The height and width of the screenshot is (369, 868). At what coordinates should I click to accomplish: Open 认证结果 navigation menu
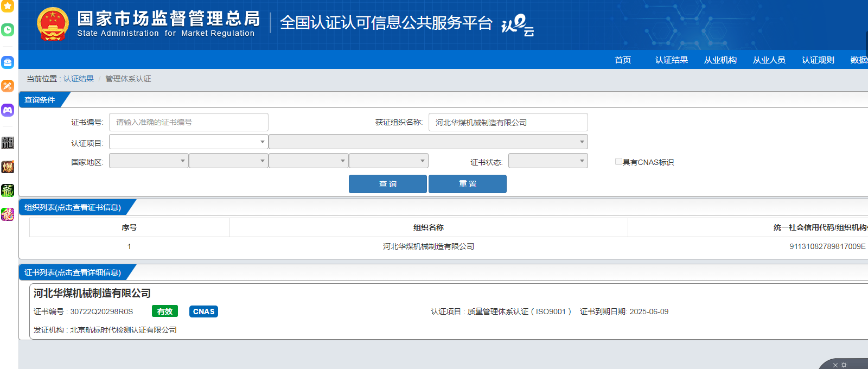672,60
